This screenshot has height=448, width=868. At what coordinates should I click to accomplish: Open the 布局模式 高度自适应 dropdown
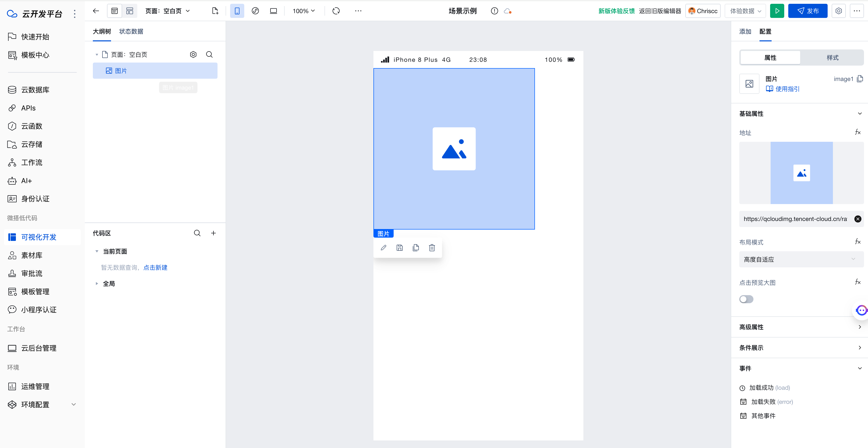pos(801,259)
